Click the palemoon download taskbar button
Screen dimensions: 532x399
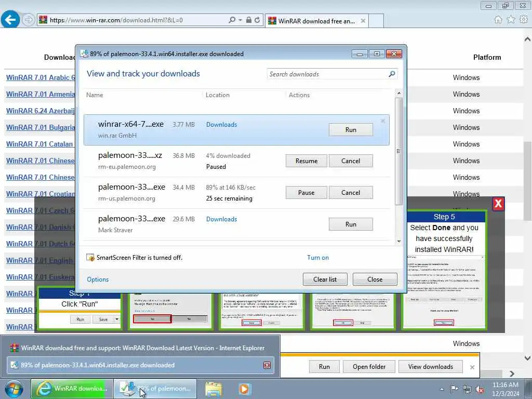pyautogui.click(x=155, y=389)
